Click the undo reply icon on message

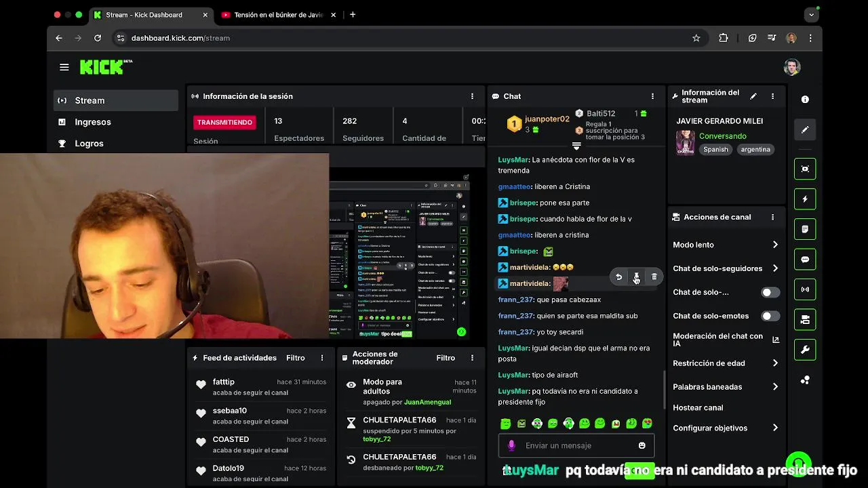(x=618, y=277)
